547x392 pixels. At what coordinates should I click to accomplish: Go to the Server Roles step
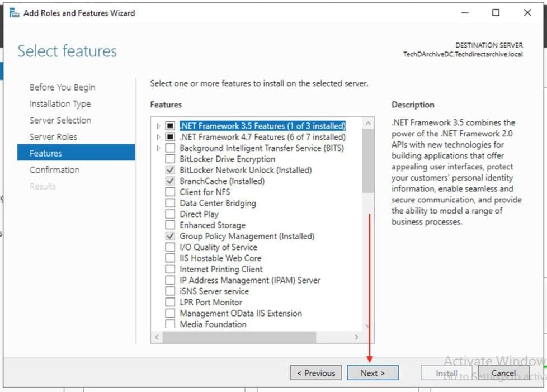point(53,137)
